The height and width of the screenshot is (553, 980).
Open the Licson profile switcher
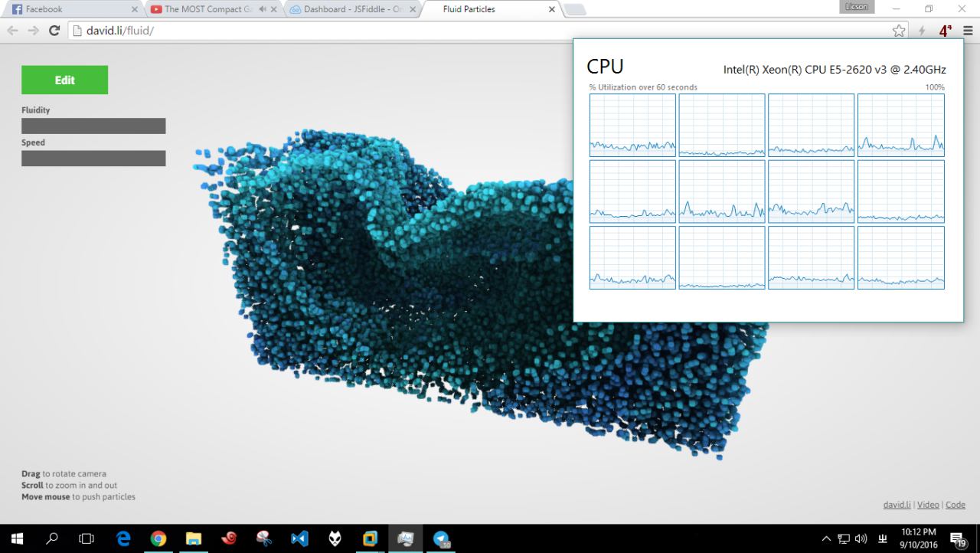click(855, 7)
